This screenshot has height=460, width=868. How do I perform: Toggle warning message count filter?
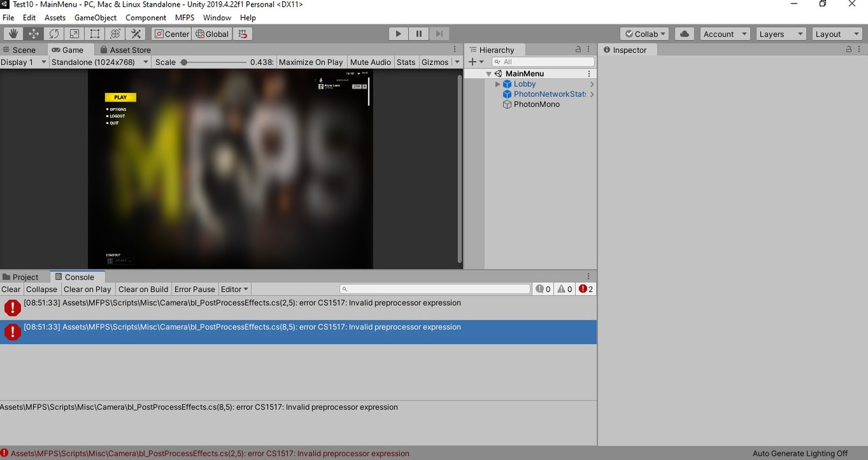(564, 289)
